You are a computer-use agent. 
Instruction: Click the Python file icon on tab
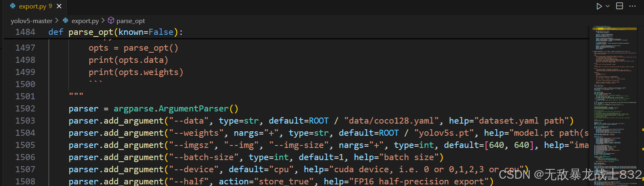pos(13,6)
